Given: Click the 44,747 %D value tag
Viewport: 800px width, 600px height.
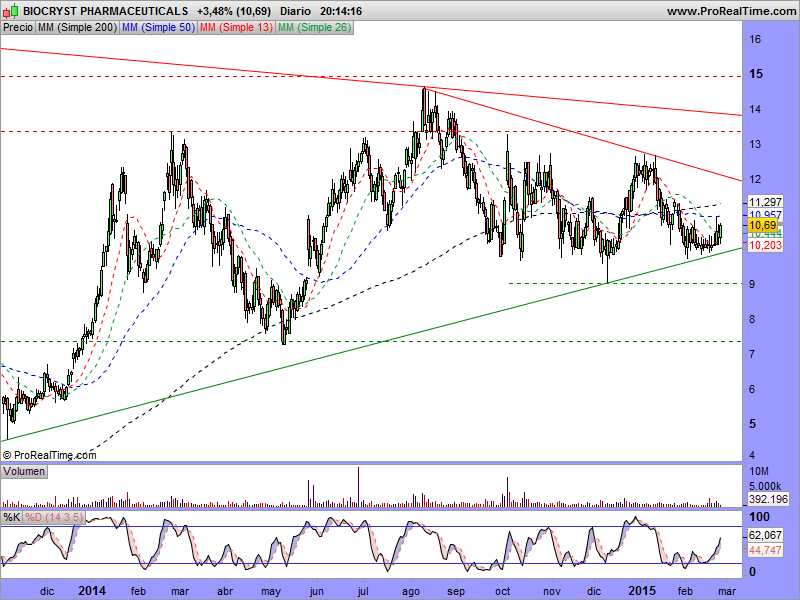Looking at the screenshot, I should coord(765,550).
